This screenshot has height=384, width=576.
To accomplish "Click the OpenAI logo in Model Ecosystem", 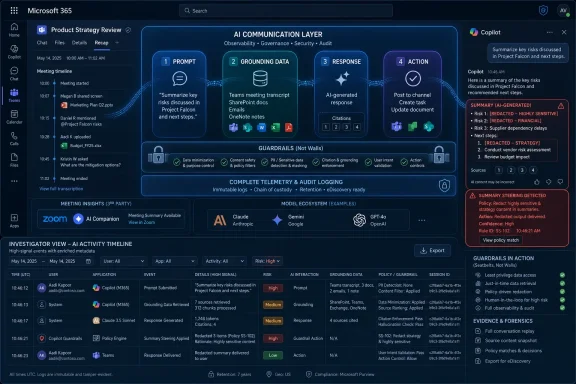I will 360,220.
